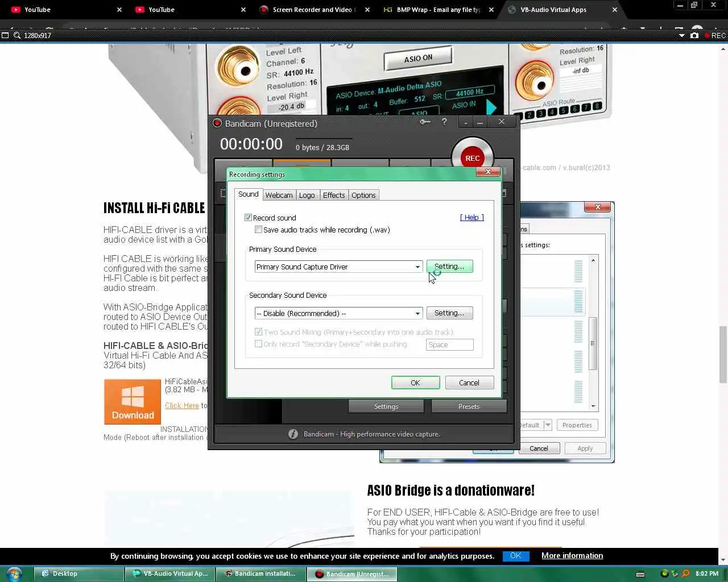Open the Windows Start orb

click(x=14, y=573)
